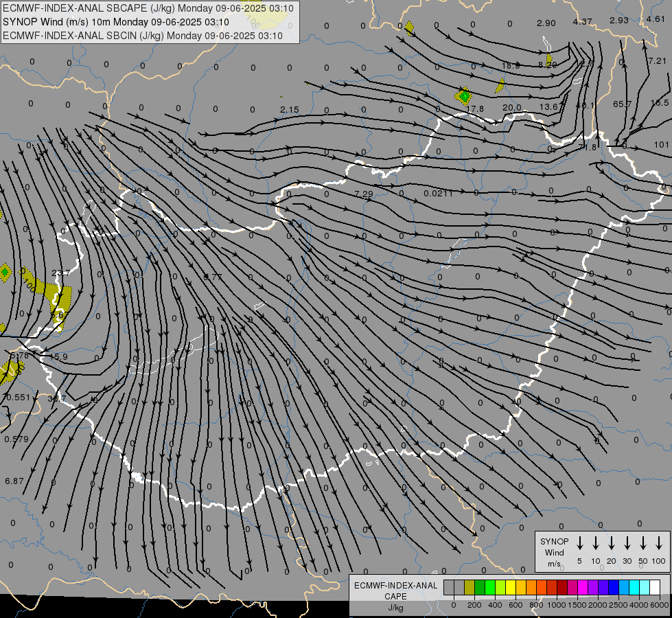The width and height of the screenshot is (672, 618).
Task: Click the 400 tick label on the CAPE scale
Action: click(x=495, y=605)
